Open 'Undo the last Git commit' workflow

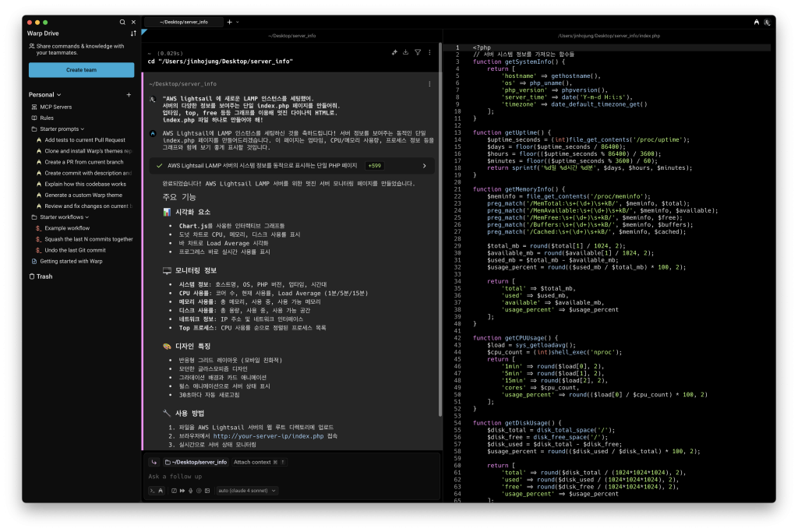(75, 250)
